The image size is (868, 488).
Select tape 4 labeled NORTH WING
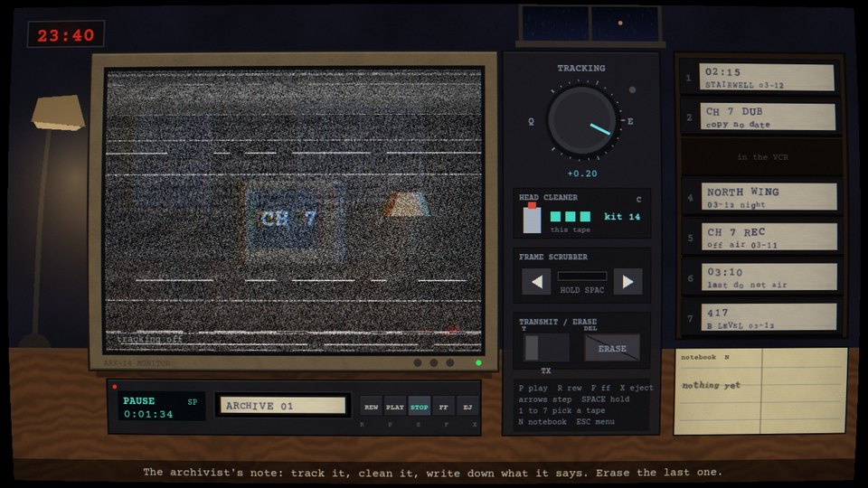(769, 197)
